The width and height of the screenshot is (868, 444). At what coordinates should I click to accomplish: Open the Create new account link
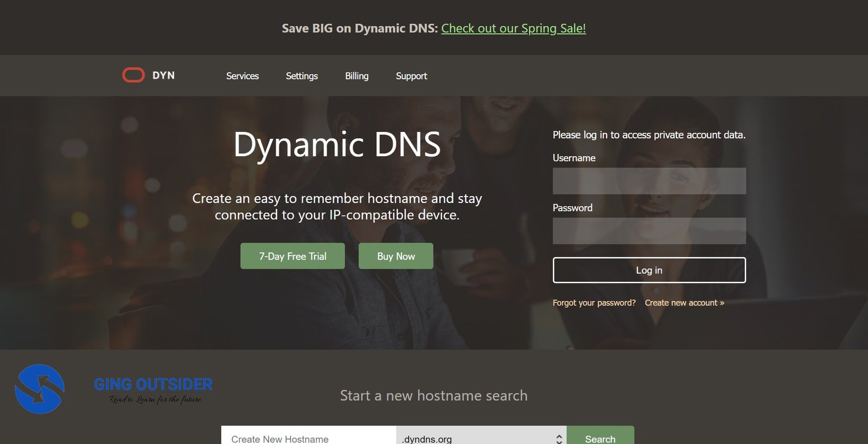coord(685,303)
